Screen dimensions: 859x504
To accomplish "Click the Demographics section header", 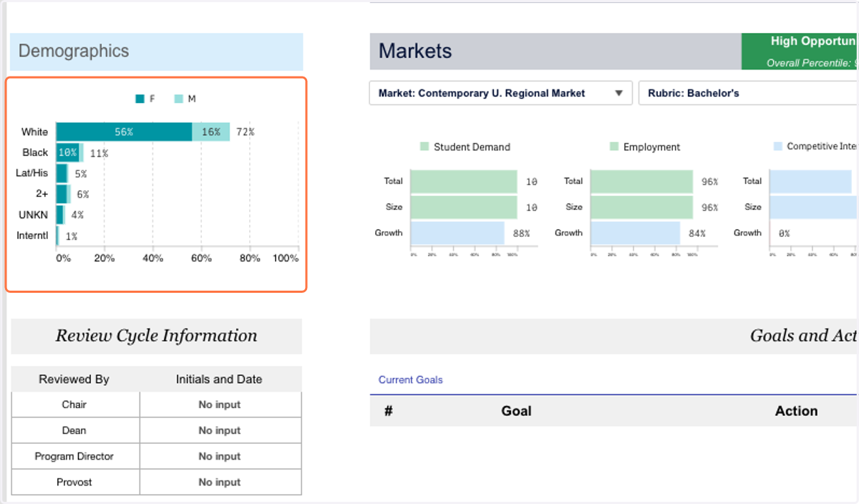I will [x=157, y=52].
